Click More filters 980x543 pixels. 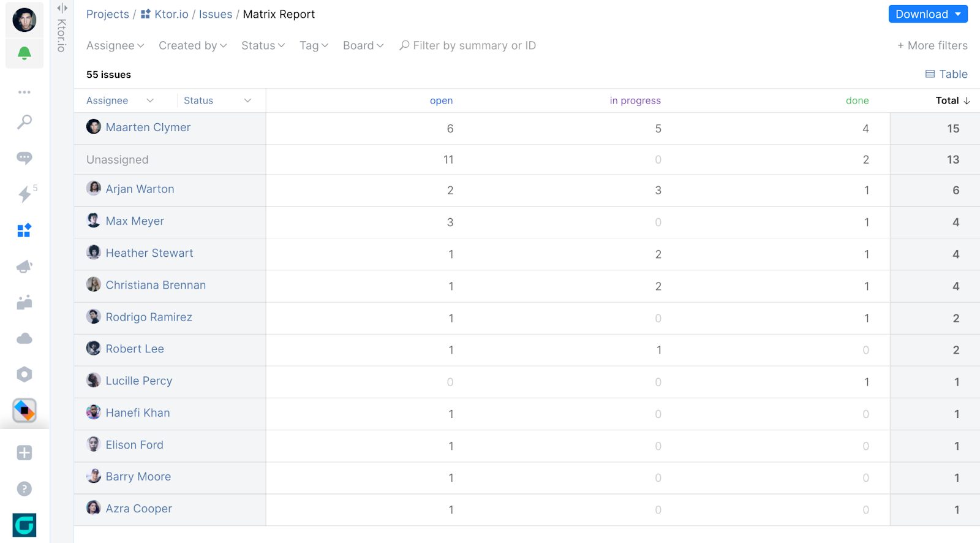pos(933,45)
